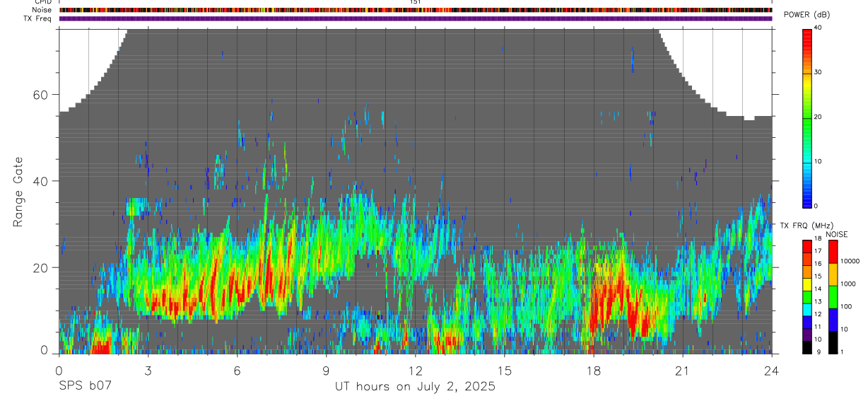This screenshot has width=868, height=401.
Task: Click the 24 hour tick on time axis
Action: tap(771, 369)
